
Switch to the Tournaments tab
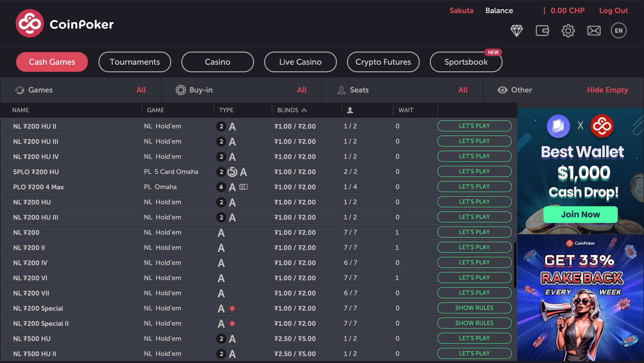click(135, 62)
